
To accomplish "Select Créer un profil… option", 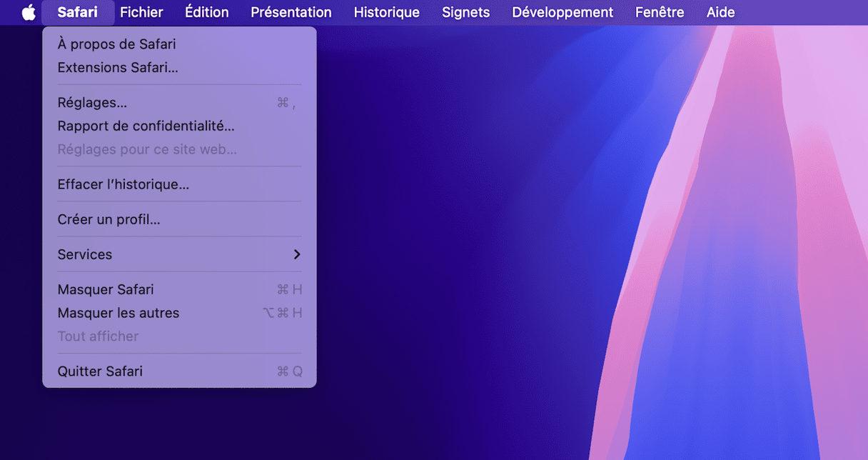I will tap(108, 219).
